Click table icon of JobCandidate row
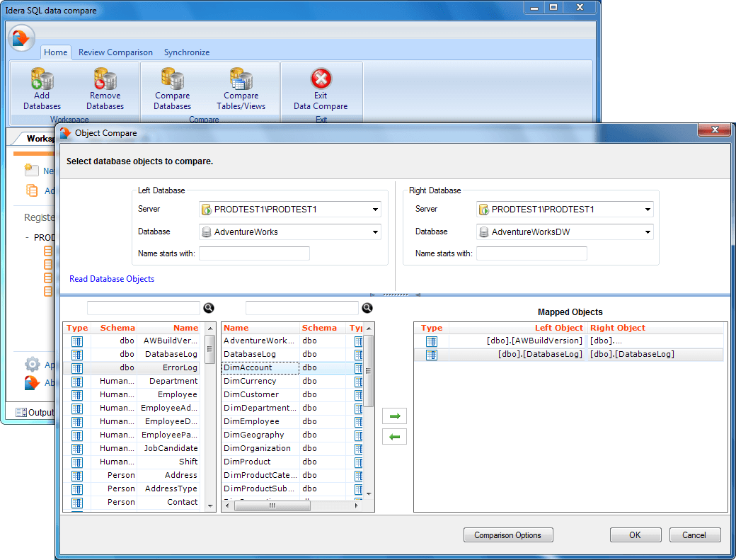 click(77, 449)
